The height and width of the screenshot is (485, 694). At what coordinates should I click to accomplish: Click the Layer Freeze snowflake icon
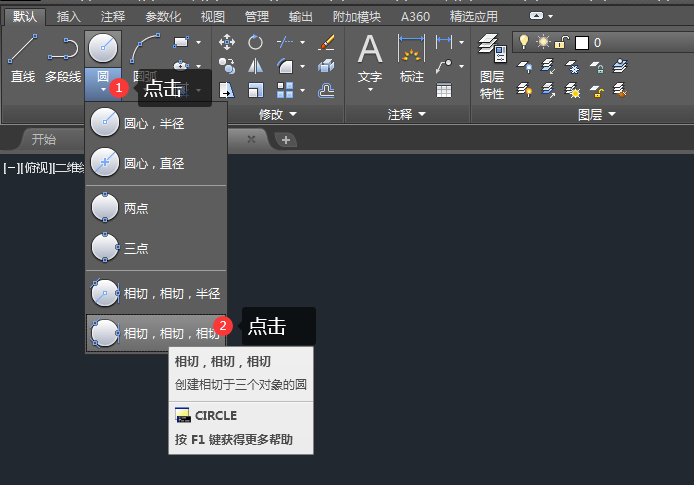(x=572, y=67)
